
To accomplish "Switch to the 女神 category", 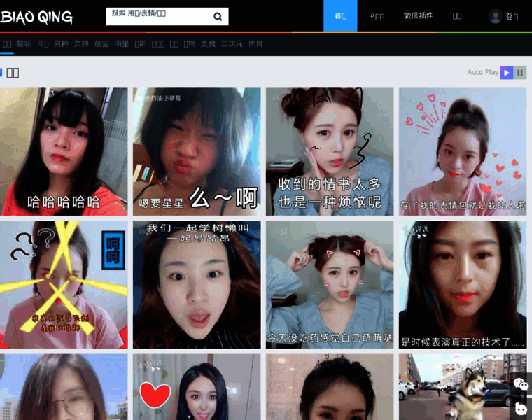I will pyautogui.click(x=81, y=44).
